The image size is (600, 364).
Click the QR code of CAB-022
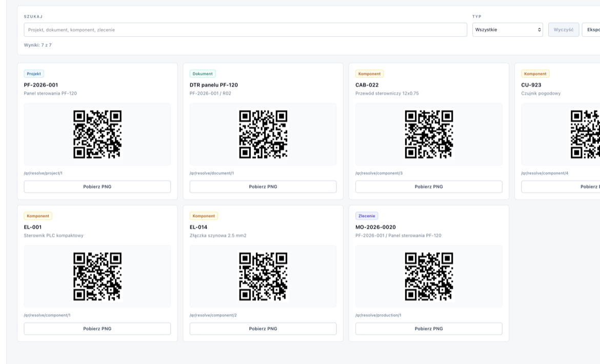tap(429, 134)
